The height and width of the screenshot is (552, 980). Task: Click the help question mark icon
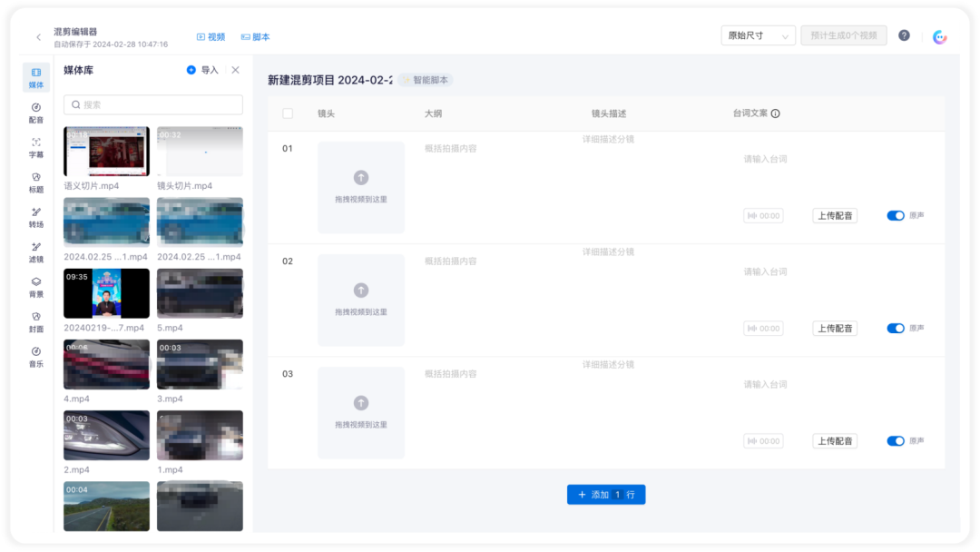904,35
